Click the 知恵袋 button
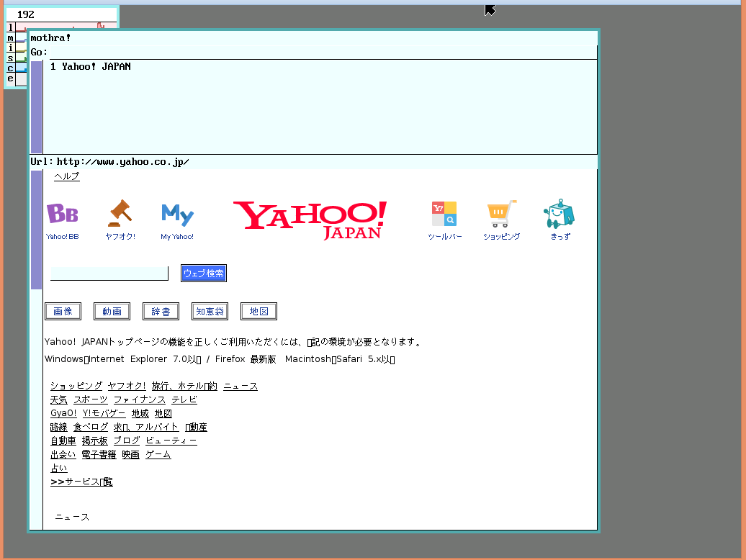The width and height of the screenshot is (746, 560). click(210, 312)
